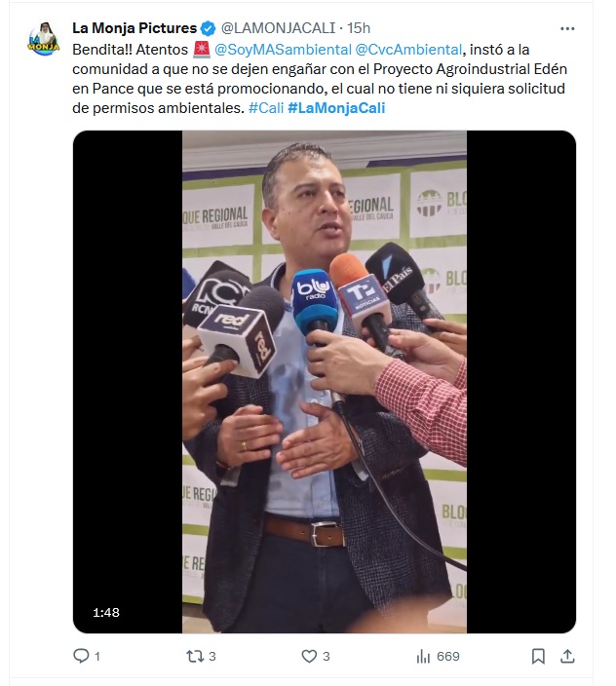Screen dimensions: 616x686
Task: Like the tweet with heart icon
Action: 309,656
